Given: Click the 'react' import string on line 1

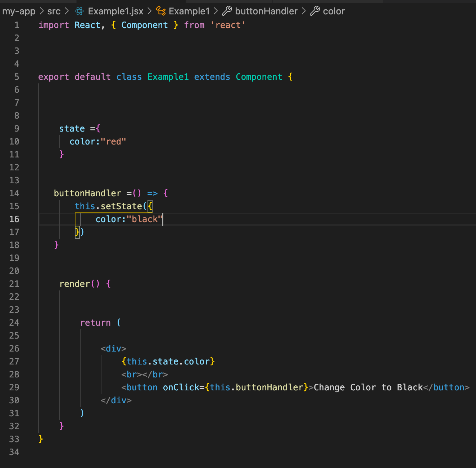Looking at the screenshot, I should click(228, 25).
